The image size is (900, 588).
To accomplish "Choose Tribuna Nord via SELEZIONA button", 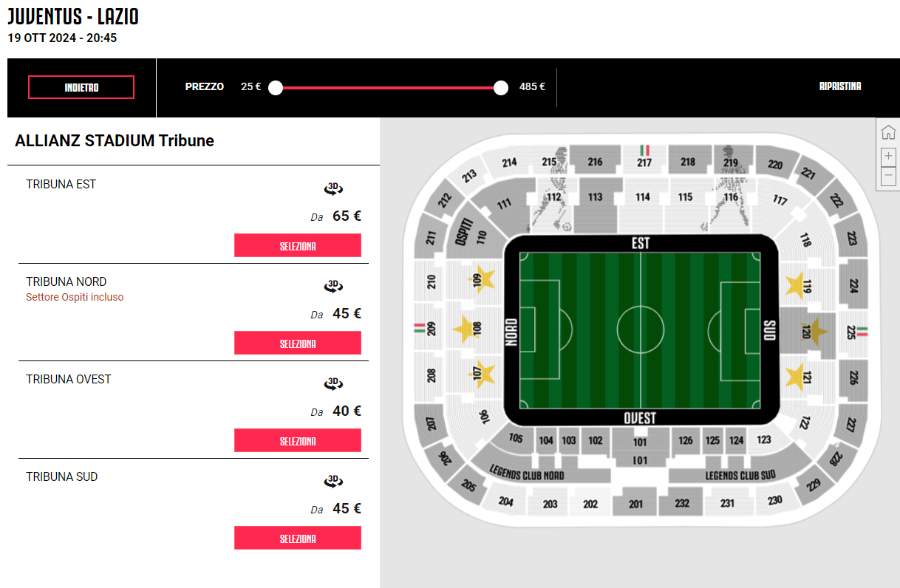I will (x=298, y=343).
